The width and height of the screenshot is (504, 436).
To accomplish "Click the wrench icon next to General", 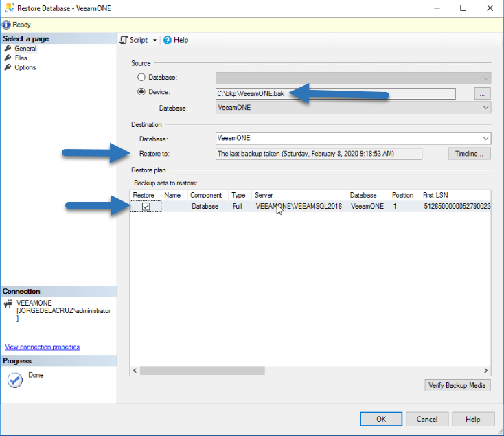I will pyautogui.click(x=8, y=49).
